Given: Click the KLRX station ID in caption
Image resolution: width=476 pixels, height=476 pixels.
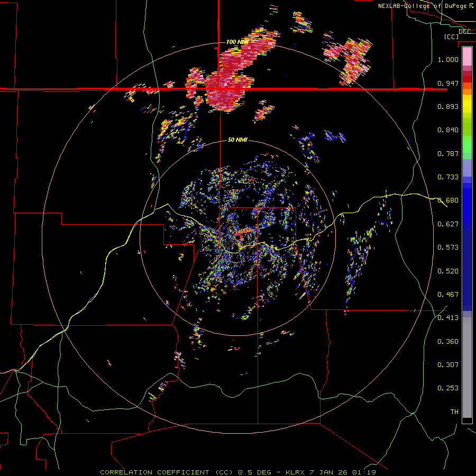Looking at the screenshot, I should (x=295, y=472).
